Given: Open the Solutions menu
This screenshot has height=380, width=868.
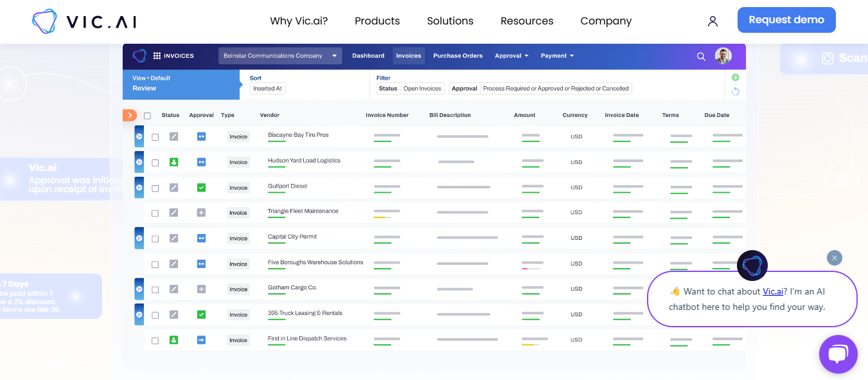Looking at the screenshot, I should [x=450, y=21].
